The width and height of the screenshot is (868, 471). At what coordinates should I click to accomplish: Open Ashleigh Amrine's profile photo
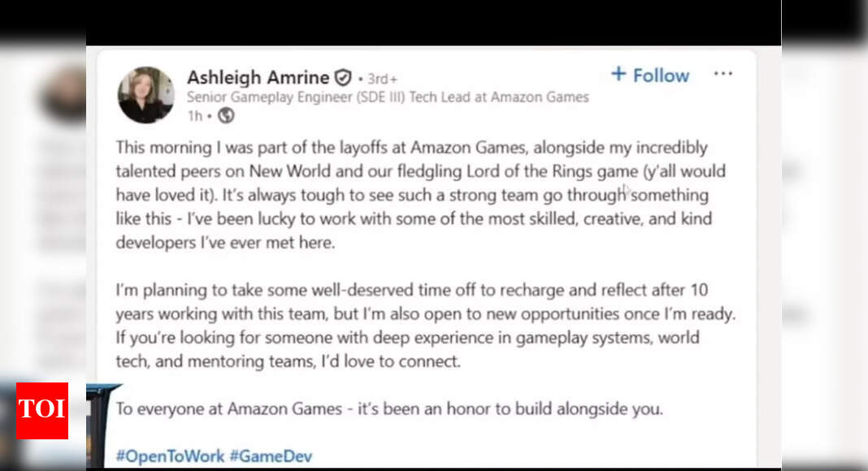click(x=146, y=94)
